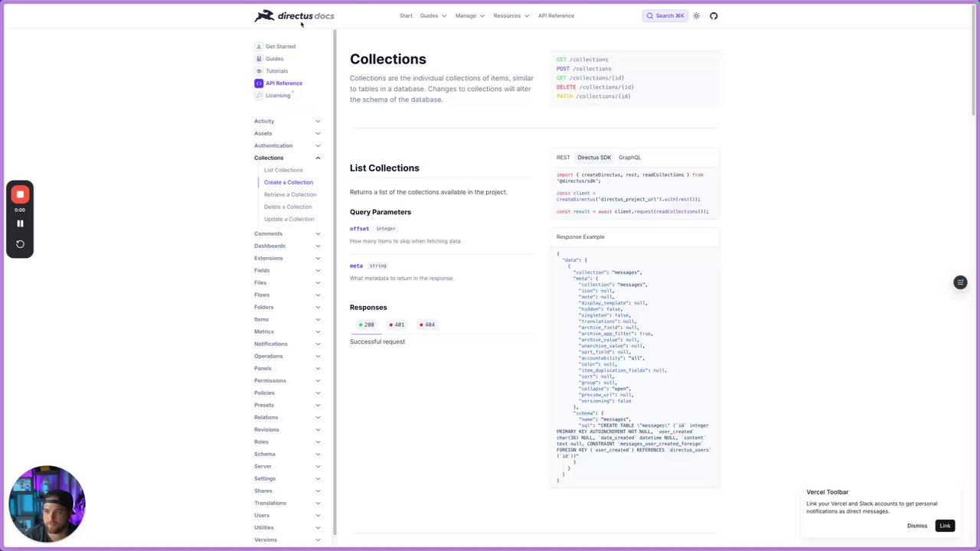Switch to the REST code tab
The height and width of the screenshot is (551, 980).
(x=563, y=158)
